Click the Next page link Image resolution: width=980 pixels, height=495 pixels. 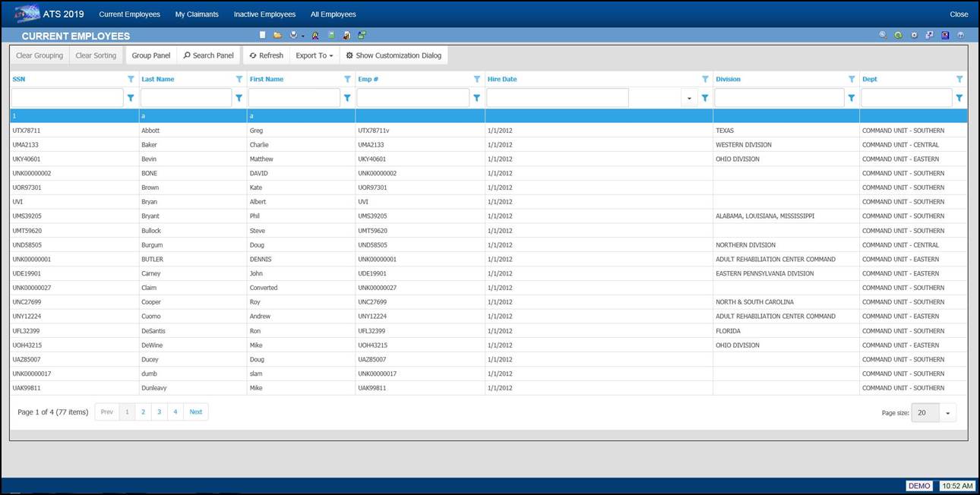pyautogui.click(x=196, y=411)
